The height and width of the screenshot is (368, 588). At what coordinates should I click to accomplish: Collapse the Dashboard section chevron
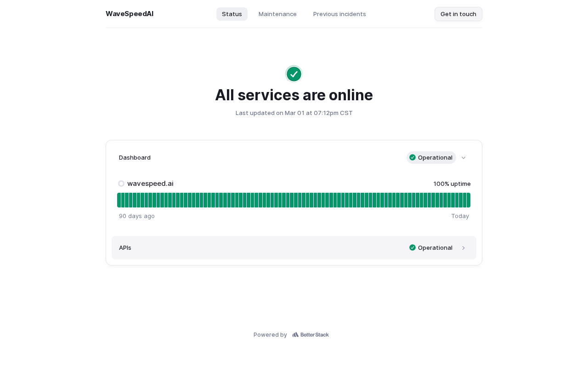pyautogui.click(x=464, y=158)
